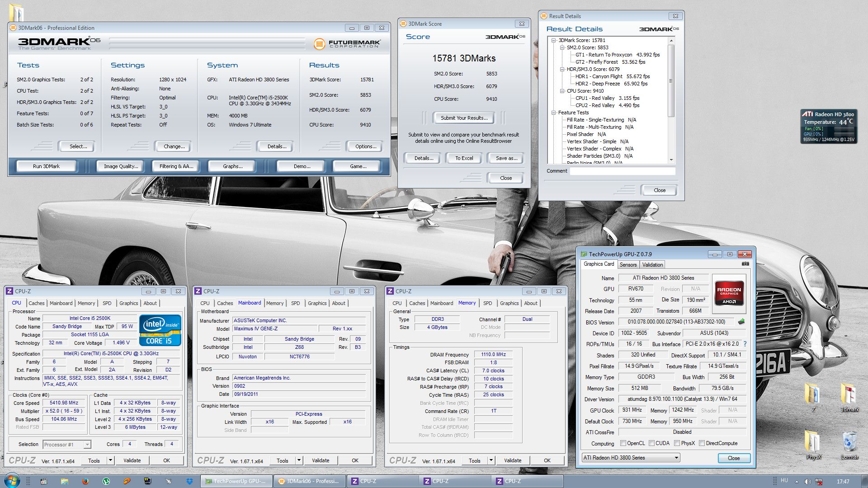The height and width of the screenshot is (488, 868).
Task: Open SPD tab in the CPU-Z Mainboard window
Action: click(x=295, y=303)
